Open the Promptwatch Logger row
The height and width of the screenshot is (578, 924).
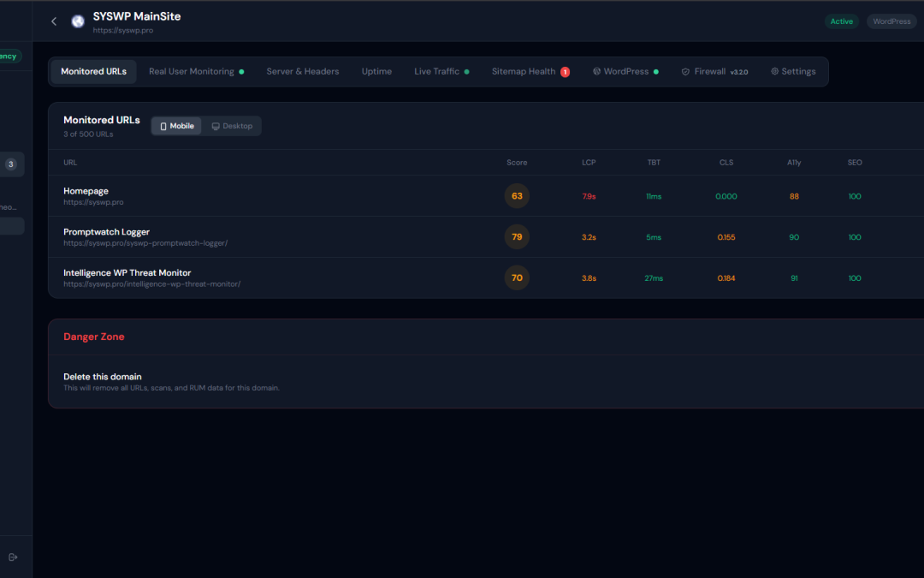click(x=486, y=237)
